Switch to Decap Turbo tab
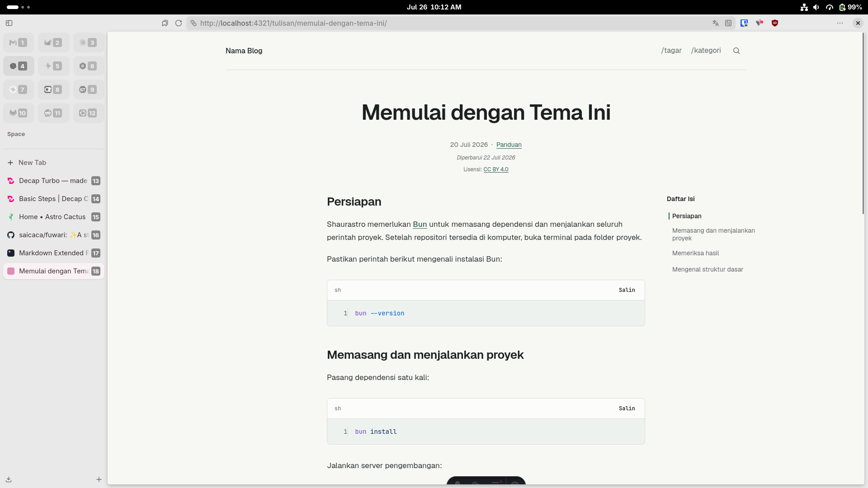868x488 pixels. 54,181
